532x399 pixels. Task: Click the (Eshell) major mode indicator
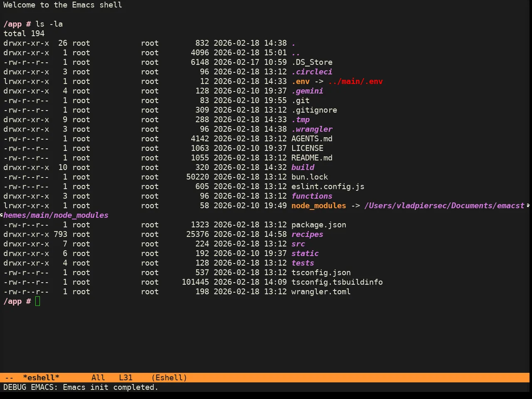[x=169, y=378]
